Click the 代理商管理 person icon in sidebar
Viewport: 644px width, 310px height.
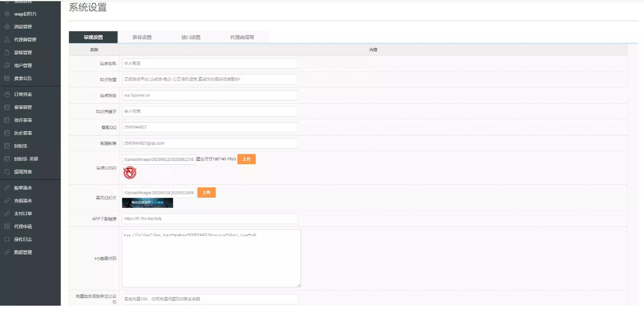click(x=7, y=39)
